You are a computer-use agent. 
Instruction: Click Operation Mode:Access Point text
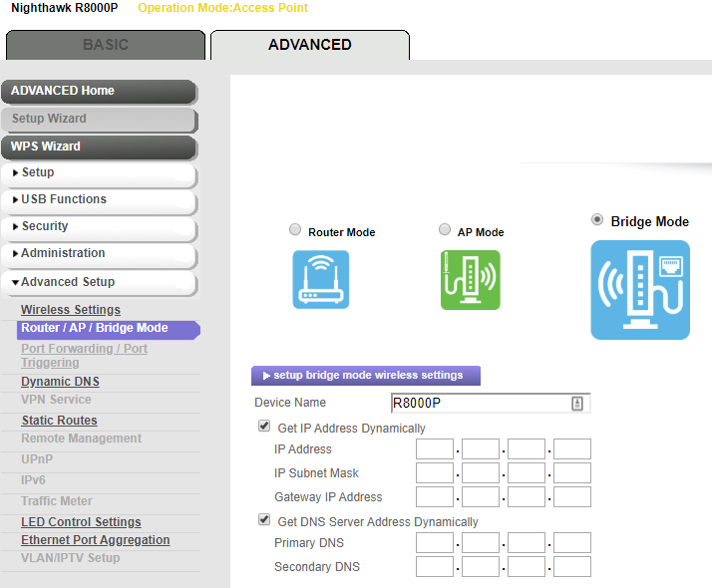[x=222, y=8]
